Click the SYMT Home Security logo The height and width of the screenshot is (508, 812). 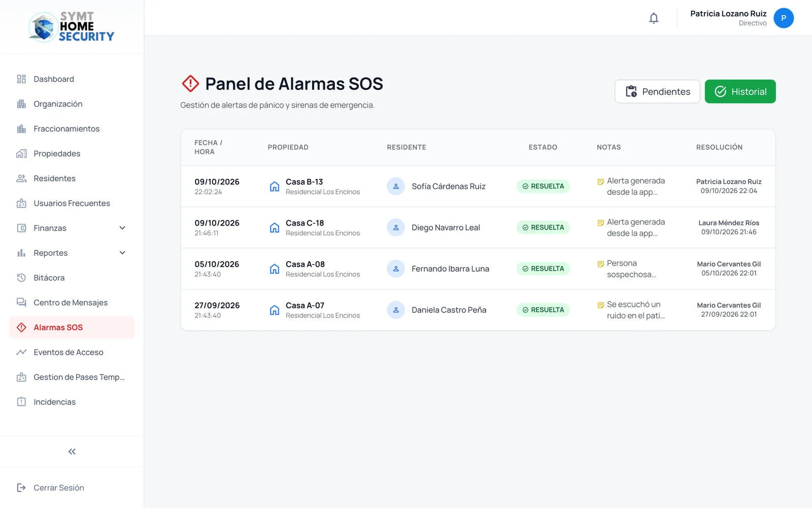coord(72,26)
